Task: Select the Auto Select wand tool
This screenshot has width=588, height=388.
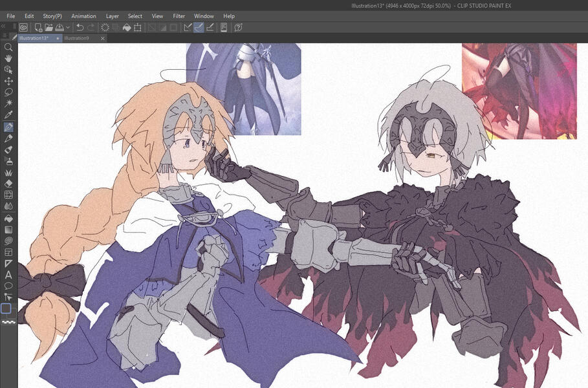Action: (x=8, y=103)
